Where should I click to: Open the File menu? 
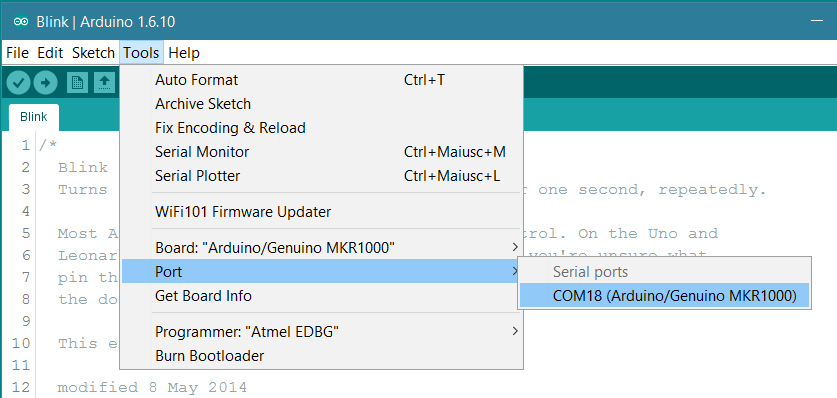tap(17, 53)
